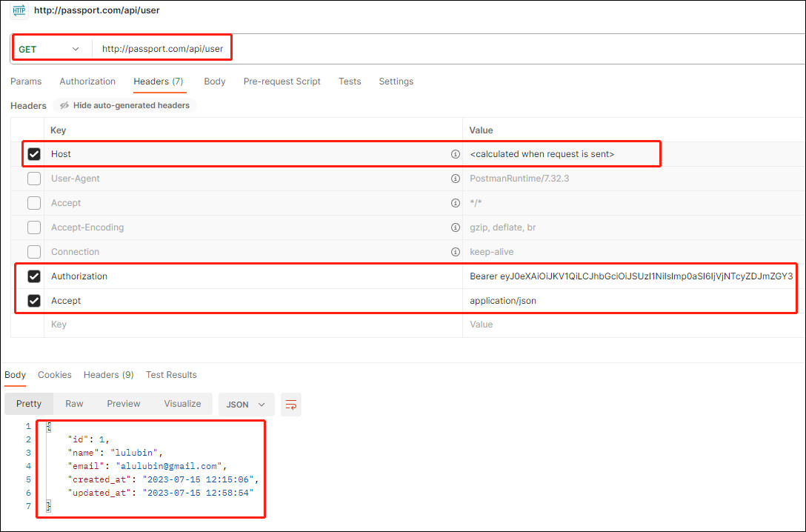Enable the */* Accept header checkbox
Image resolution: width=806 pixels, height=532 pixels.
pos(34,203)
